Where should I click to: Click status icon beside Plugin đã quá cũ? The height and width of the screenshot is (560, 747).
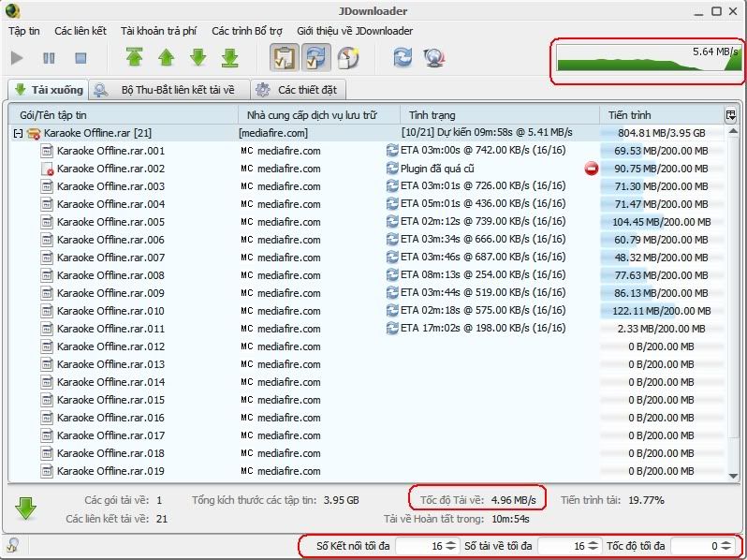392,169
